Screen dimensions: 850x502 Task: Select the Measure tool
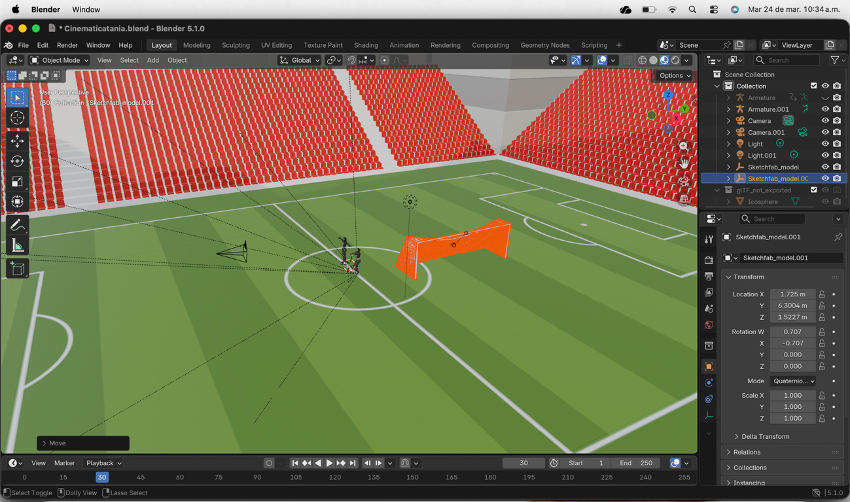point(17,246)
